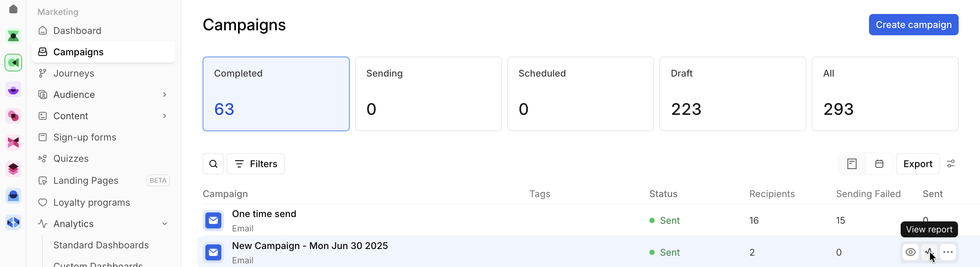Click the Create campaign button
Screen dimensions: 980x267
coord(913,25)
